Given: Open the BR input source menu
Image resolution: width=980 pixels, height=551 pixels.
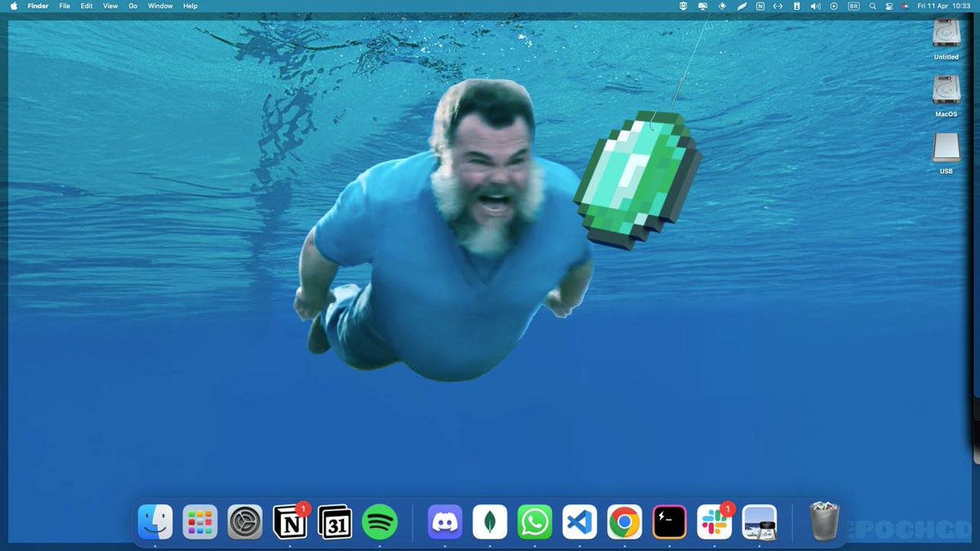Looking at the screenshot, I should click(x=853, y=6).
